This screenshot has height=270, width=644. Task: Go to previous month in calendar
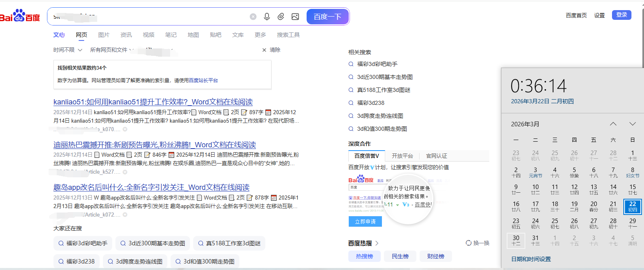pyautogui.click(x=613, y=124)
